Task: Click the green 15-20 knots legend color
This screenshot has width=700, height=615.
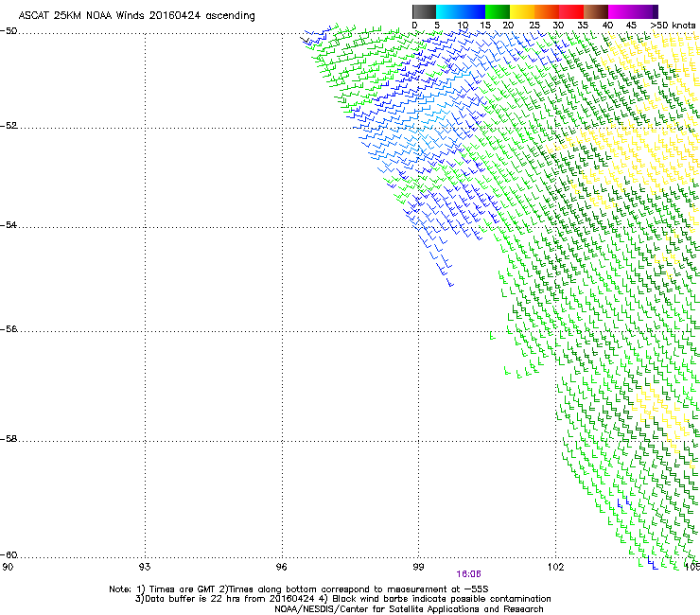Action: tap(498, 11)
